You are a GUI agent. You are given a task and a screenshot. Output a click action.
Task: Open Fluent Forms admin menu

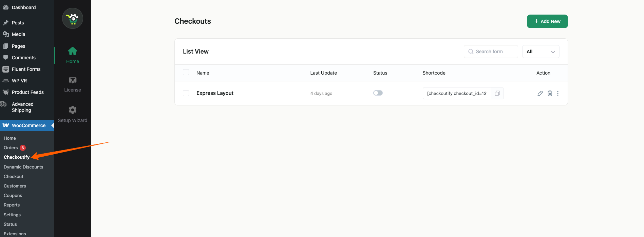tap(26, 69)
